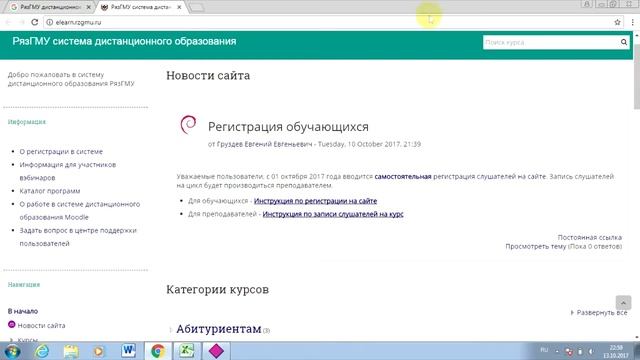
Task: Launch Internet Explorer from the taskbar
Action: point(42,351)
